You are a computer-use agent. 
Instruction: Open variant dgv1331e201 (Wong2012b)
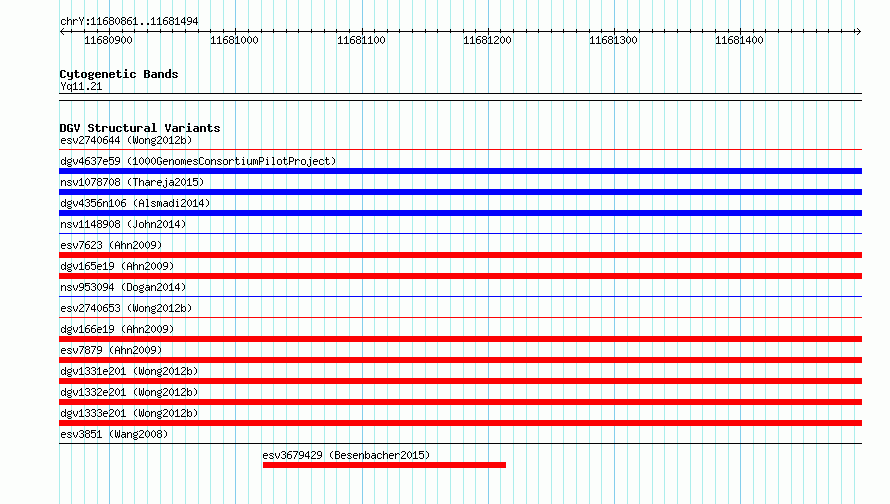click(129, 371)
